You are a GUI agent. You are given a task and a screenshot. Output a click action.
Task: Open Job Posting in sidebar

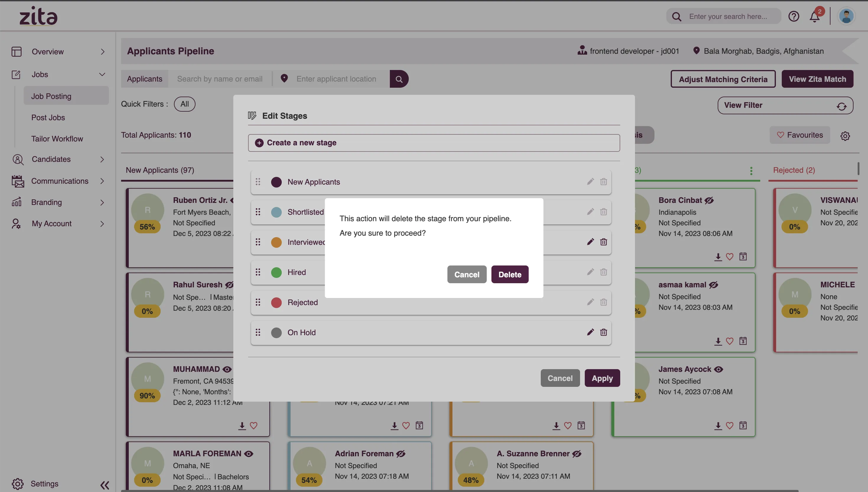coord(66,96)
